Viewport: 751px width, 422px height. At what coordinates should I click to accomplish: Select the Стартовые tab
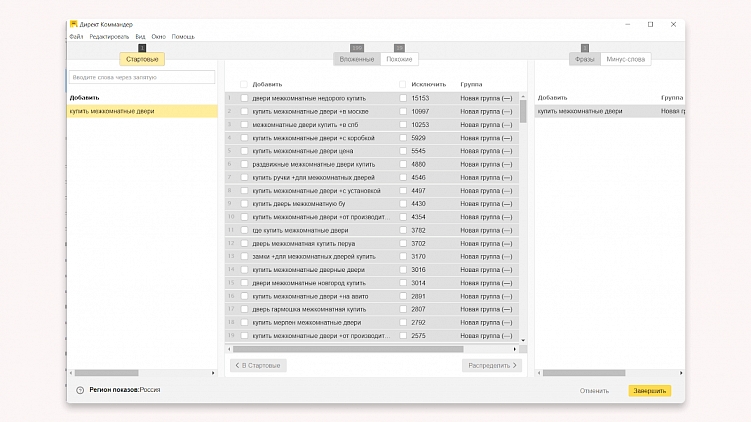pos(142,59)
